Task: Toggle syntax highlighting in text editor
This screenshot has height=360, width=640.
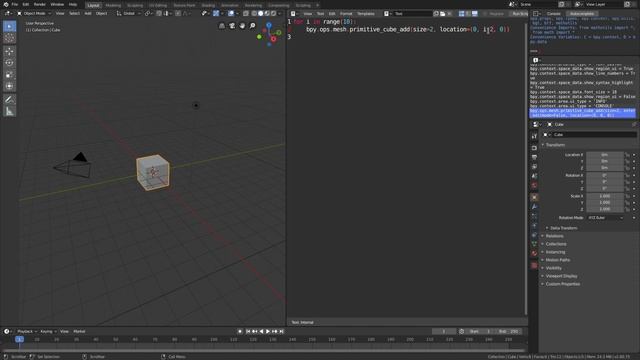Action: [x=475, y=13]
